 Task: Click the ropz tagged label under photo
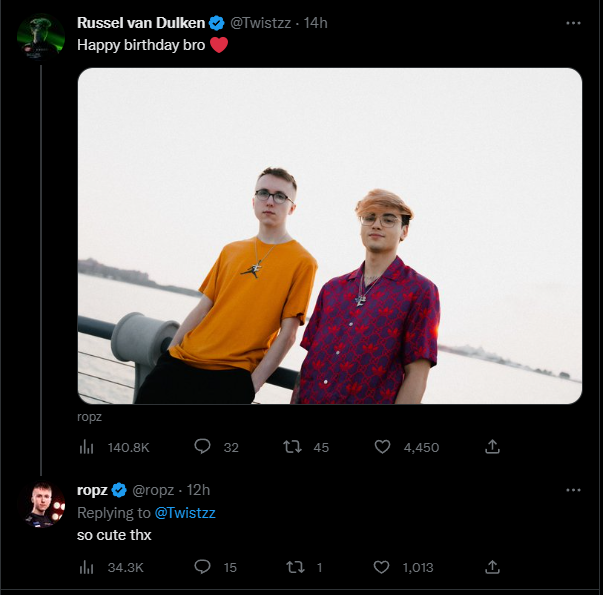(89, 416)
